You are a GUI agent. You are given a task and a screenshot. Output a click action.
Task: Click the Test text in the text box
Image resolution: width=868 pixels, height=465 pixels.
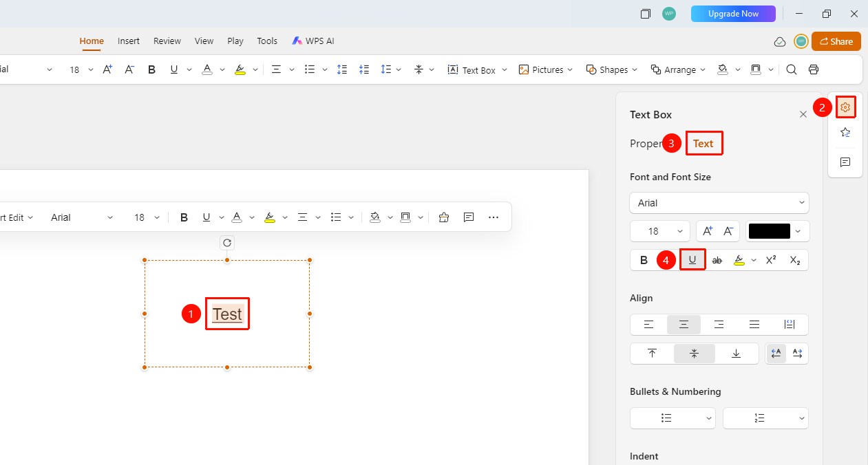point(227,314)
